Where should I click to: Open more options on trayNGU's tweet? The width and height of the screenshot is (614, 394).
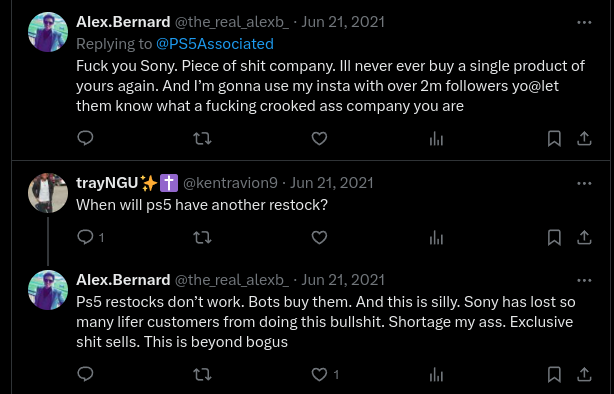point(584,183)
